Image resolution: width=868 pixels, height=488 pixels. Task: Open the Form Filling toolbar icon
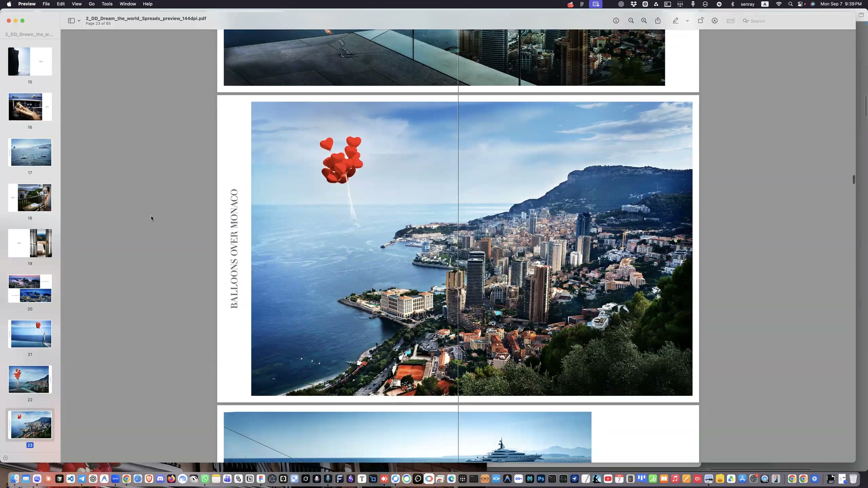click(x=731, y=21)
